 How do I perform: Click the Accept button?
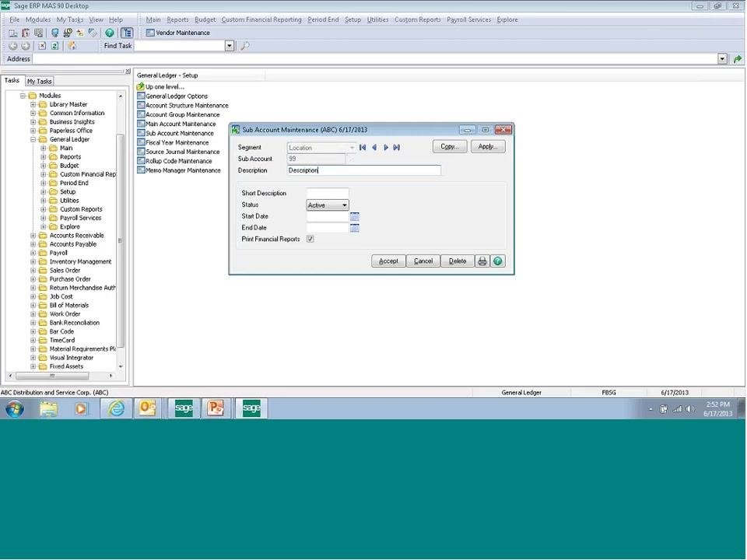coord(388,261)
